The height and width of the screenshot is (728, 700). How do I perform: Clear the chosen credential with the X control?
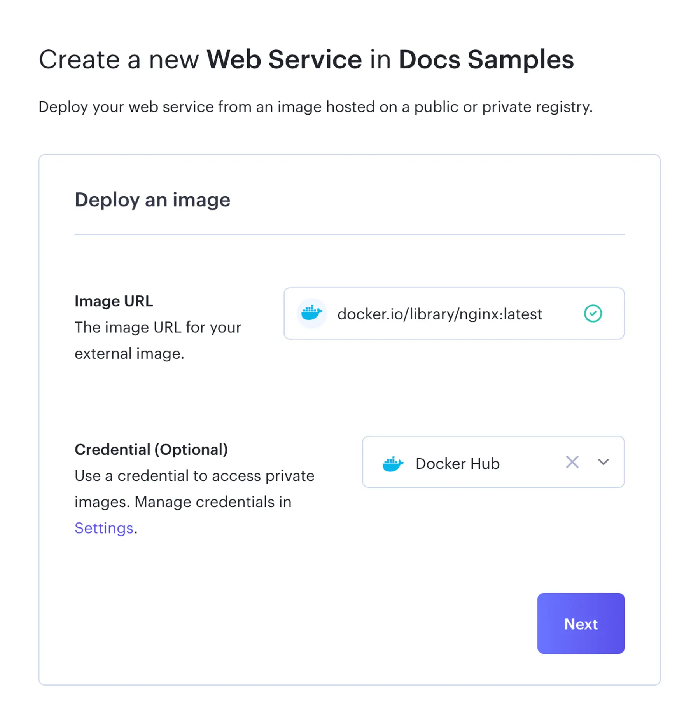coord(572,462)
